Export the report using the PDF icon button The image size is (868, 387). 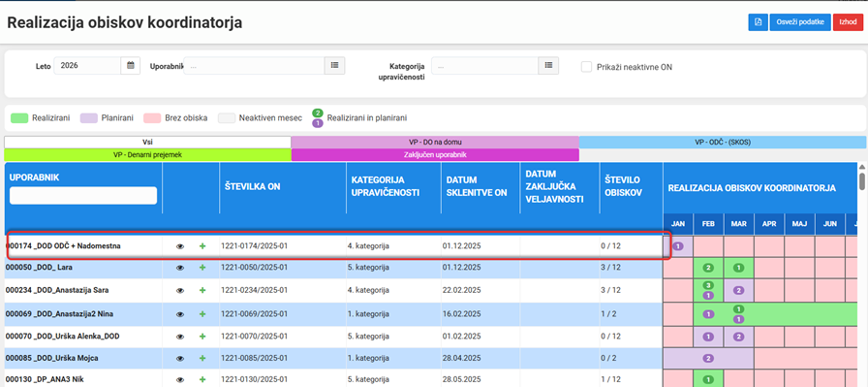point(758,22)
